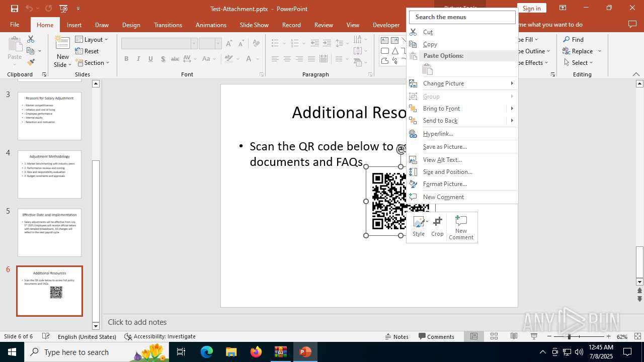Select slide 5 Effective Date thumbnail

tap(49, 233)
